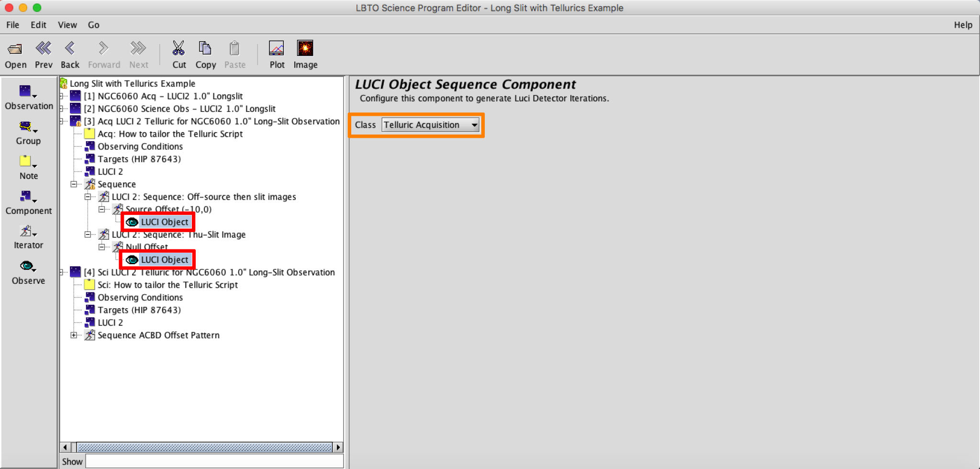Click the tree horizontal scrollbar track
The height and width of the screenshot is (469, 980).
click(x=204, y=447)
